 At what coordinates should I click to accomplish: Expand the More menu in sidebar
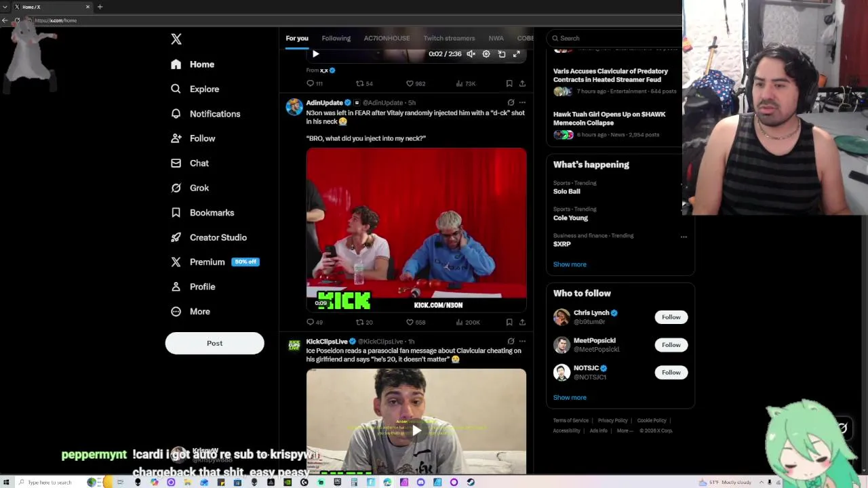[x=191, y=311]
